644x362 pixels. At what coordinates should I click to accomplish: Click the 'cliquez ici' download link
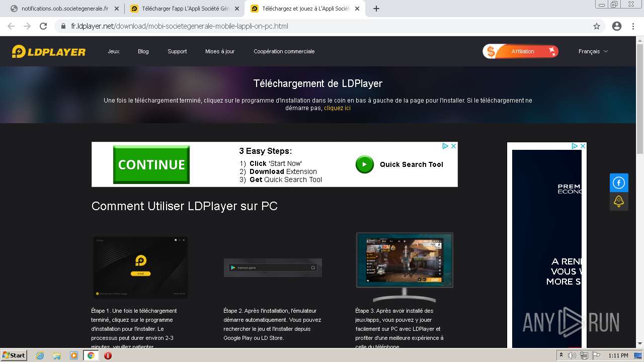[338, 108]
